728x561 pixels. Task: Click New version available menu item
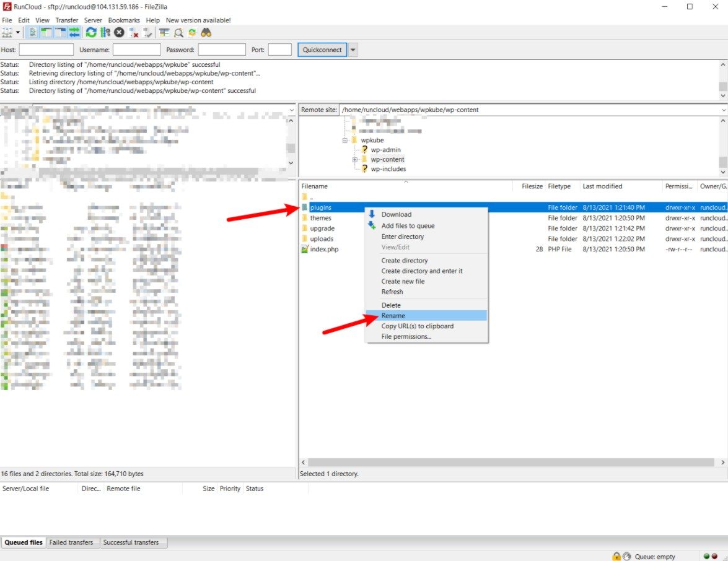[x=198, y=20]
